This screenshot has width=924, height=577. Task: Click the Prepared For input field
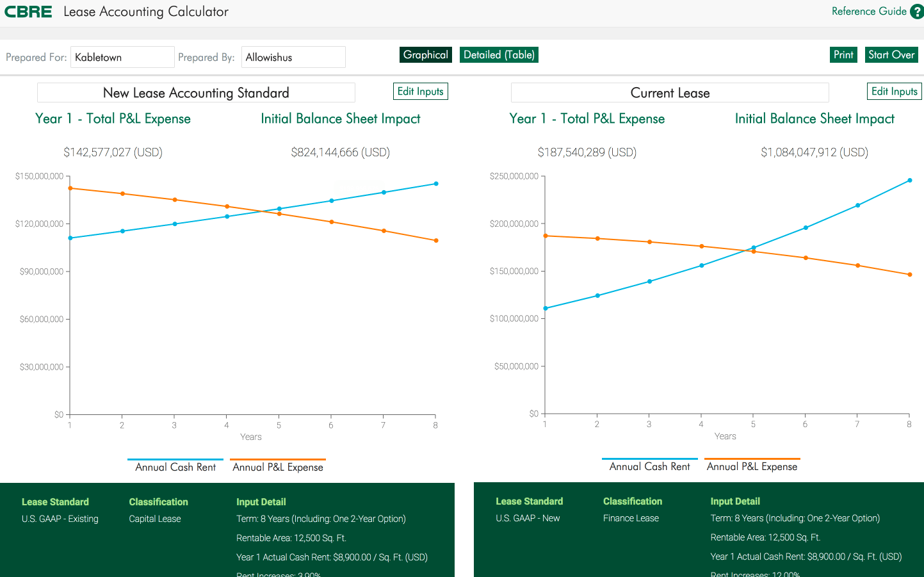point(122,57)
